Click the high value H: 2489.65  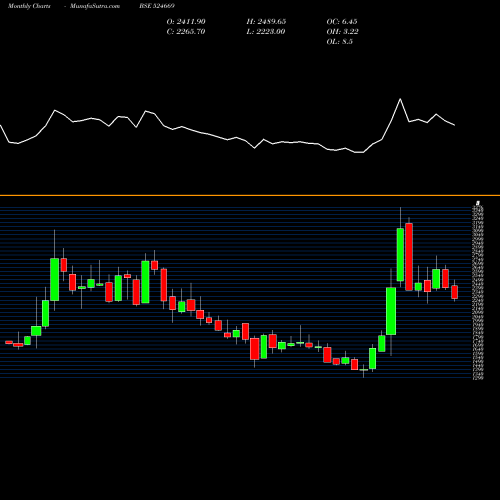tap(266, 22)
